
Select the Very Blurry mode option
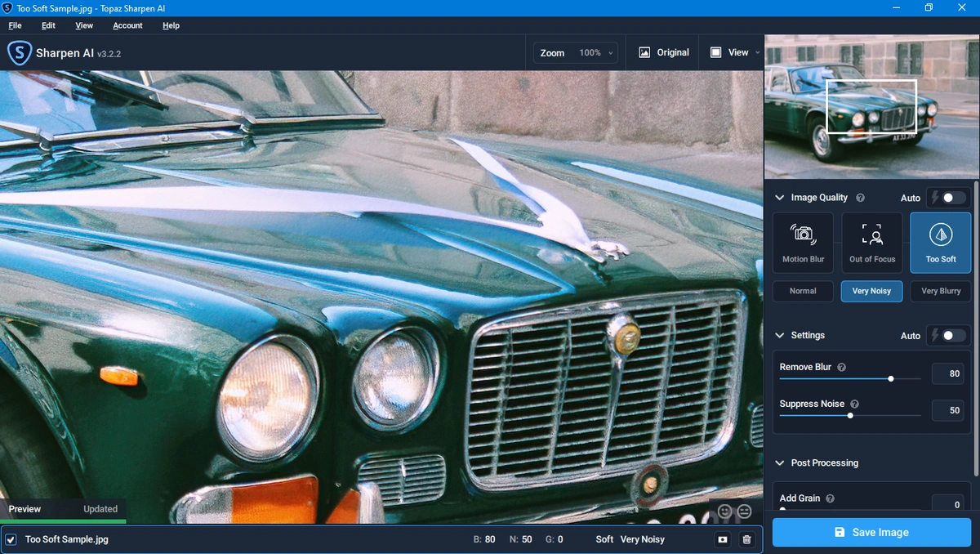click(x=941, y=291)
